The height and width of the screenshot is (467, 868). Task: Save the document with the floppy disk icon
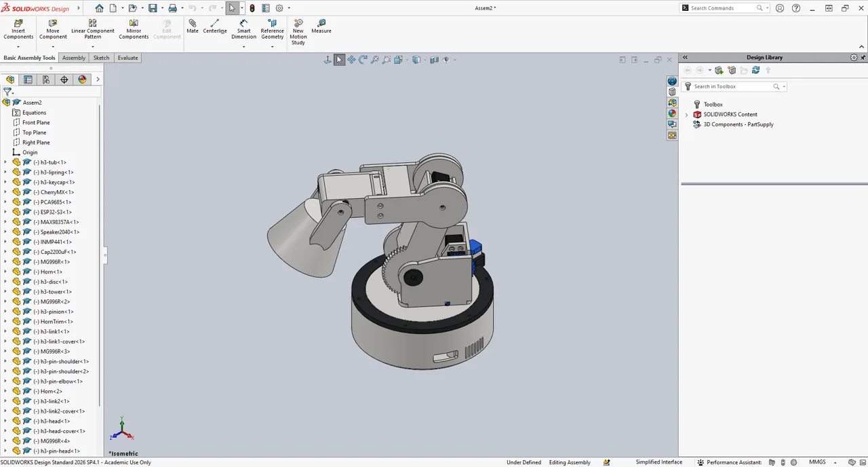coord(153,8)
